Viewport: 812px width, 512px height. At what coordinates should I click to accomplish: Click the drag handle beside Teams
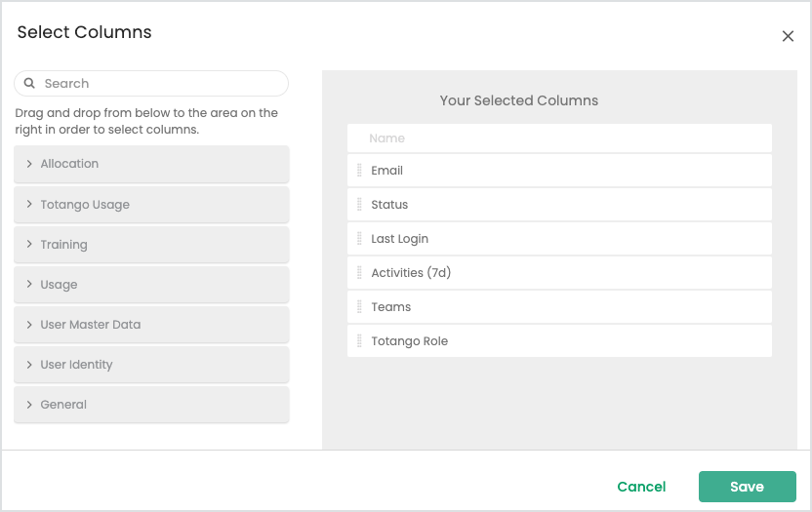point(359,307)
